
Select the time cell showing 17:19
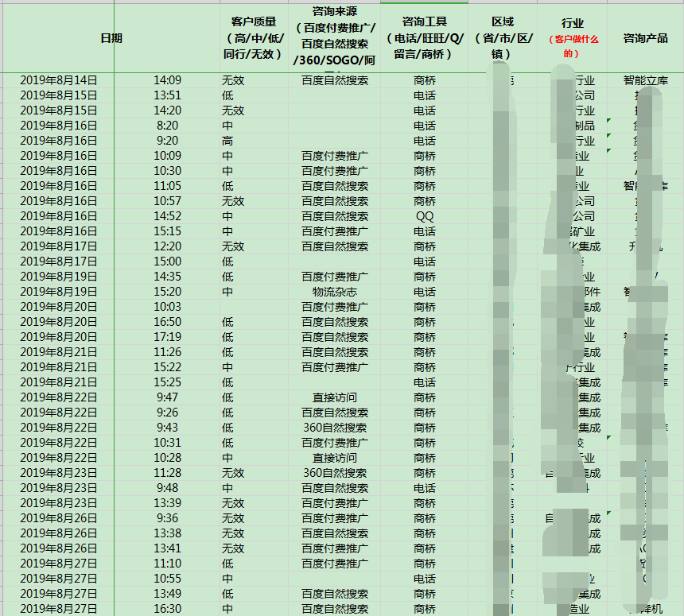coord(167,337)
